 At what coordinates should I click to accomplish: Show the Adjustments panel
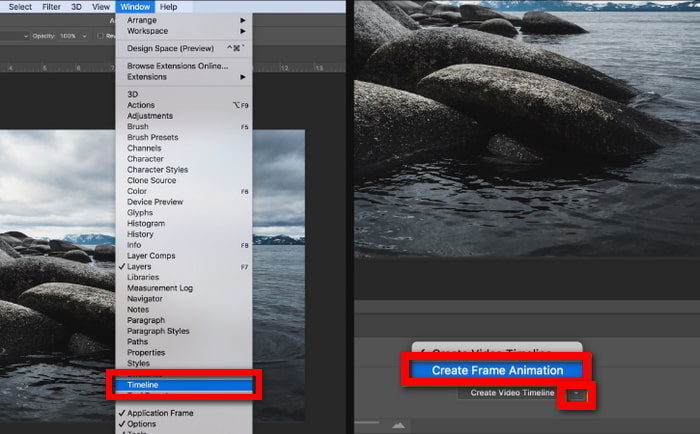point(184,116)
